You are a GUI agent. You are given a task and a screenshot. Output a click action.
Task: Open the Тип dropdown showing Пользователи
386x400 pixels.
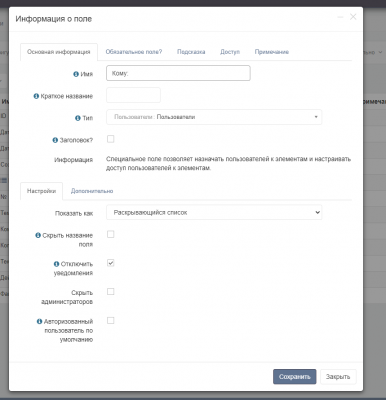coord(214,117)
